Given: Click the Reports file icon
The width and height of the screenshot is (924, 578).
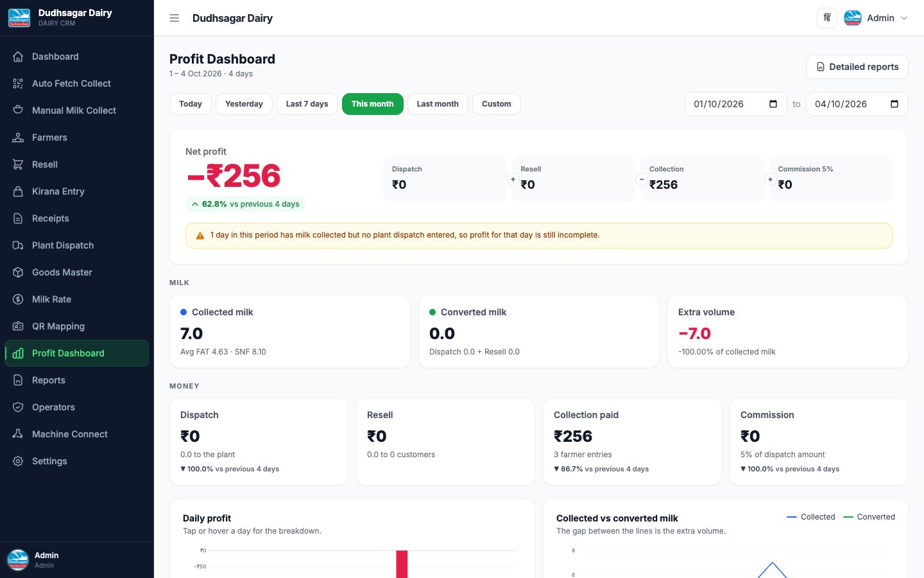Looking at the screenshot, I should 18,380.
